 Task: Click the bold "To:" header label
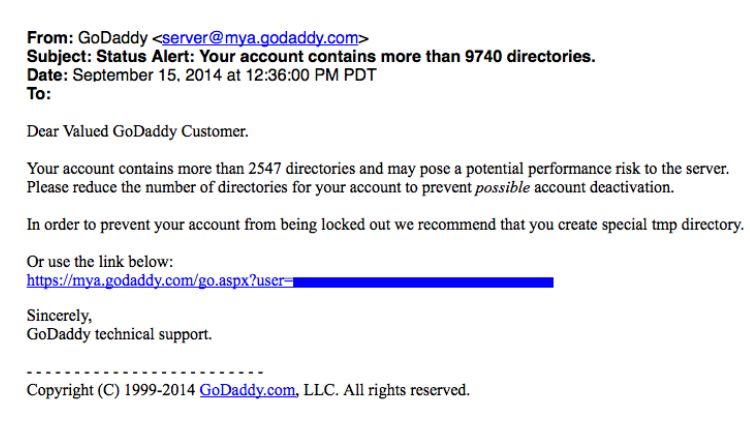click(39, 94)
